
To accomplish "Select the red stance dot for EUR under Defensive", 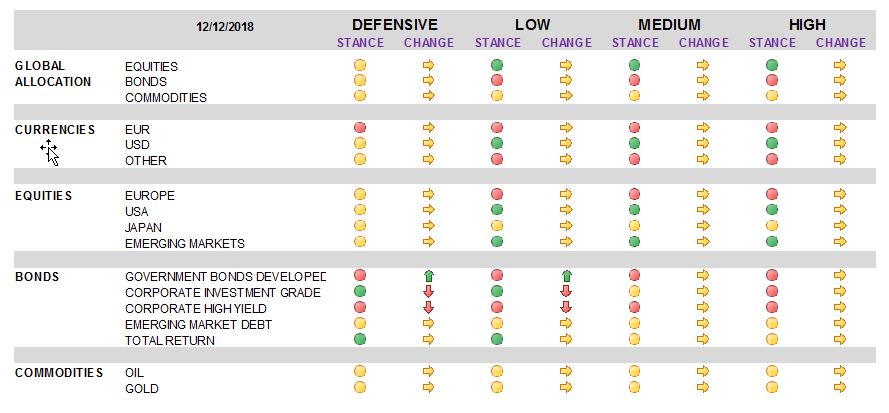I will (x=359, y=128).
